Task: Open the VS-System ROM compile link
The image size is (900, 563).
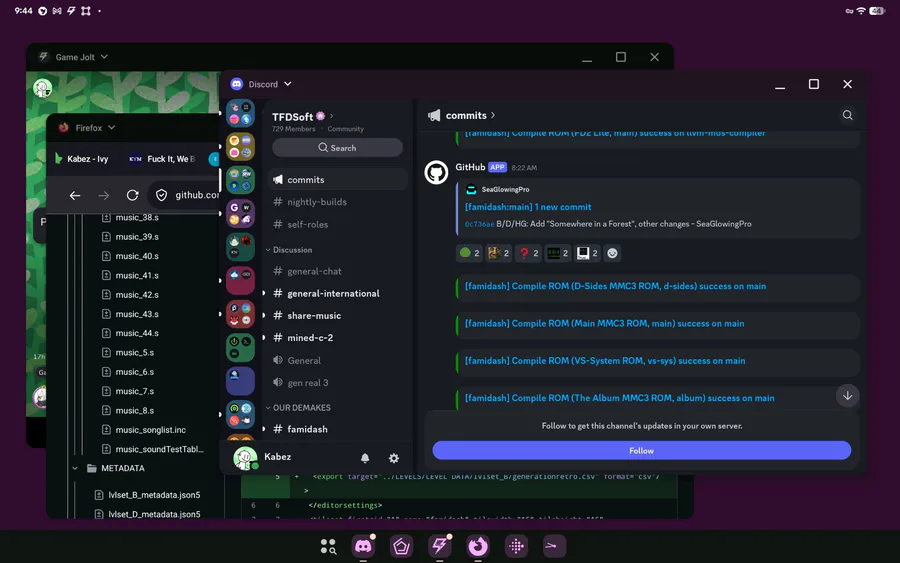Action: [605, 361]
